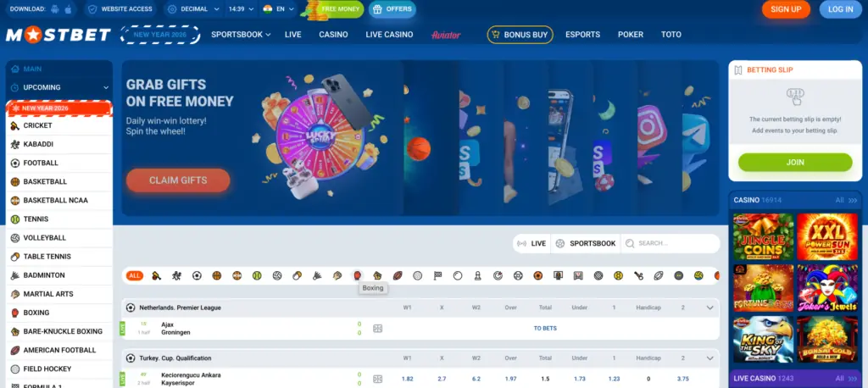Filter events by table tennis icon in filter row
868x388 pixels.
click(x=298, y=275)
